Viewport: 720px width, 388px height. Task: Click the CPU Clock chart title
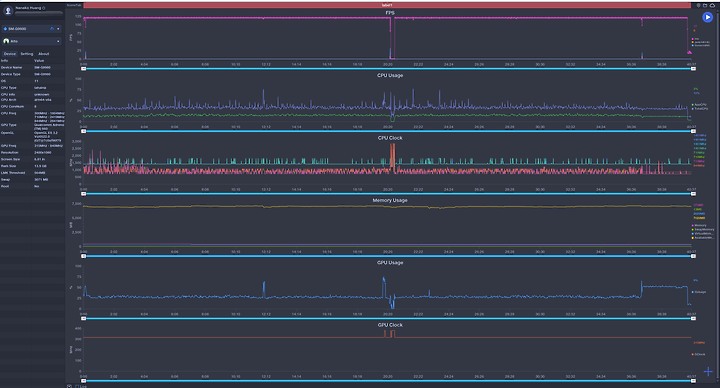click(x=390, y=138)
